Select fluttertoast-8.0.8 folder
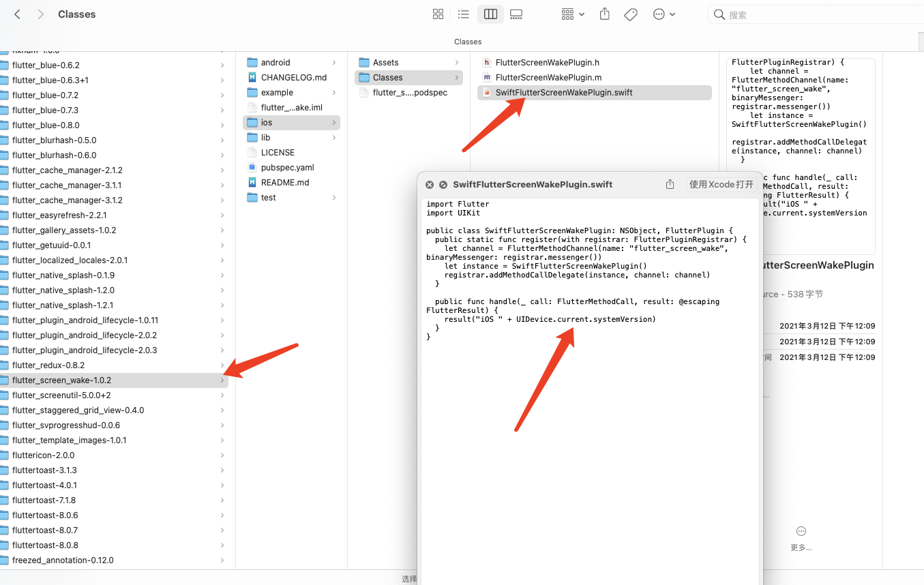Screen dimensions: 924x585 coord(114,545)
